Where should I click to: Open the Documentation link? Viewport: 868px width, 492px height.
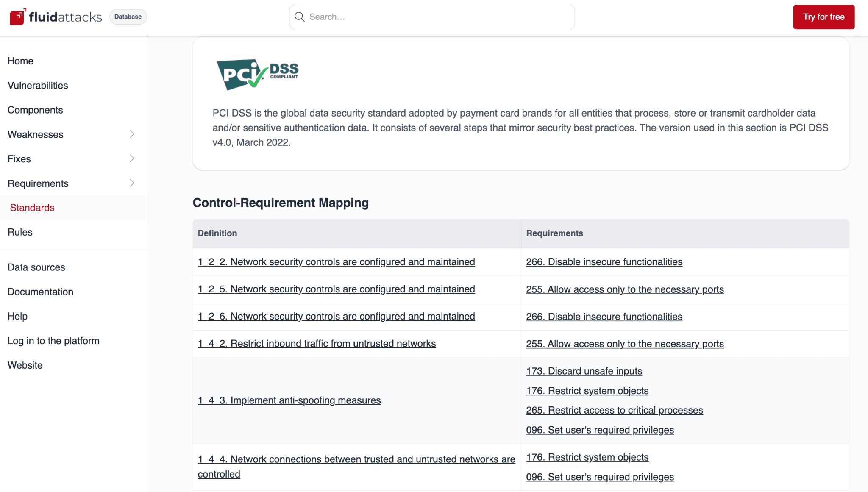pyautogui.click(x=40, y=292)
